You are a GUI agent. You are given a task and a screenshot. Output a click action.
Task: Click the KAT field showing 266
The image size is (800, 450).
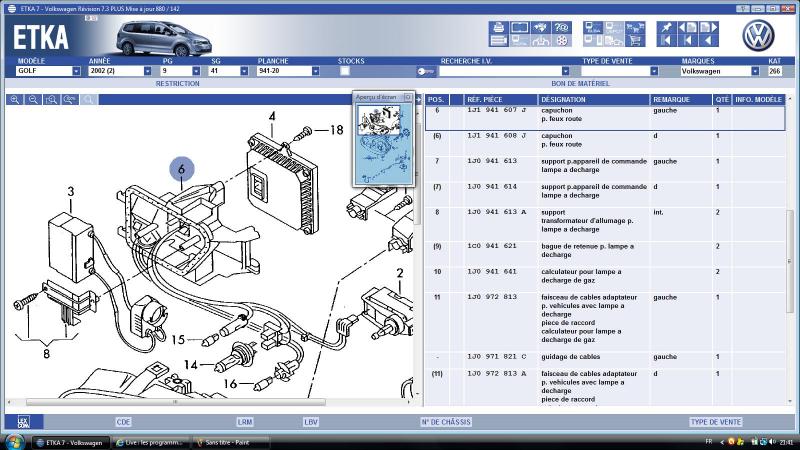point(774,71)
